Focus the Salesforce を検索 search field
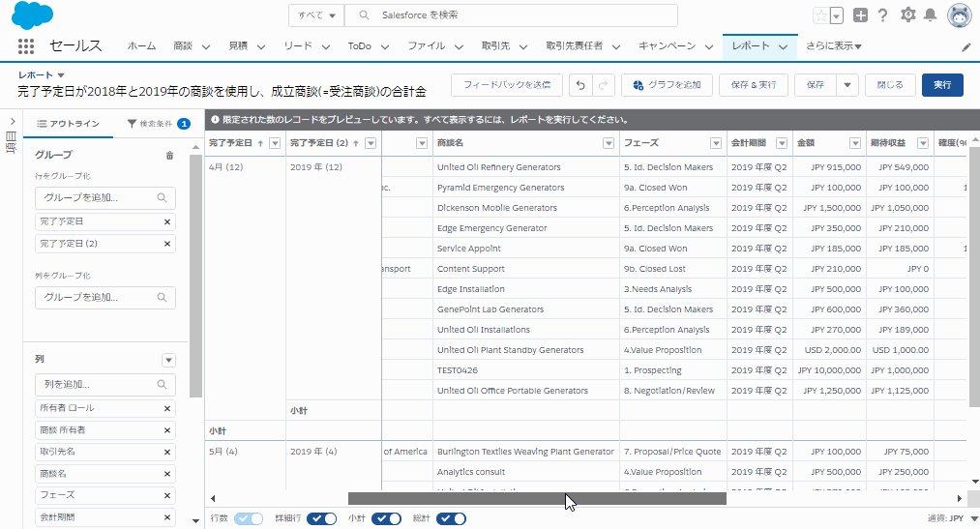 [511, 15]
